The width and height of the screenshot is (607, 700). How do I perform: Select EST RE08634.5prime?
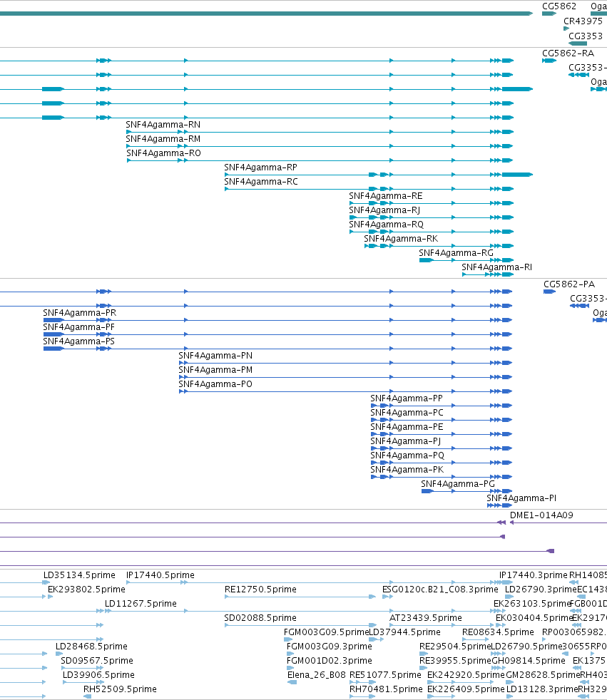point(498,632)
